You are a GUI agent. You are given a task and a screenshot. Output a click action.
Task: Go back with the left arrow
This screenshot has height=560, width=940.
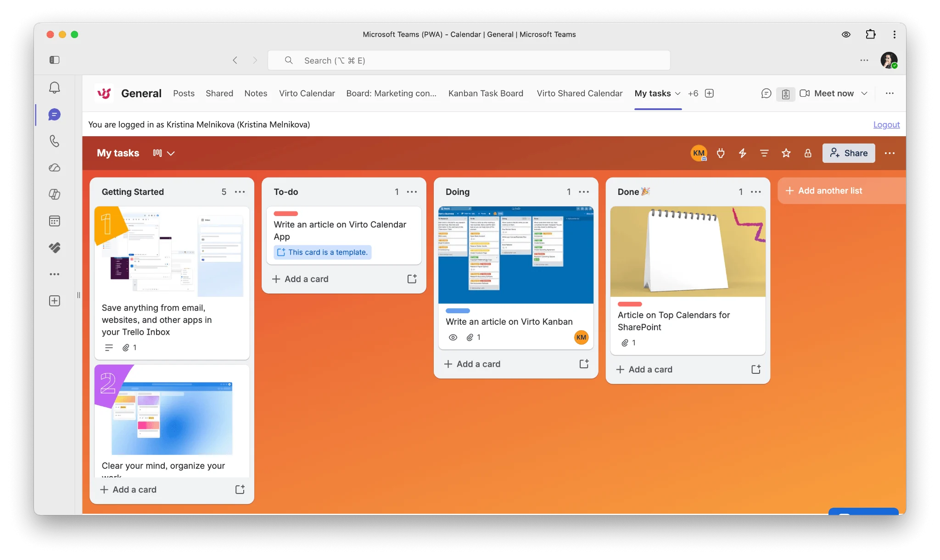[235, 61]
